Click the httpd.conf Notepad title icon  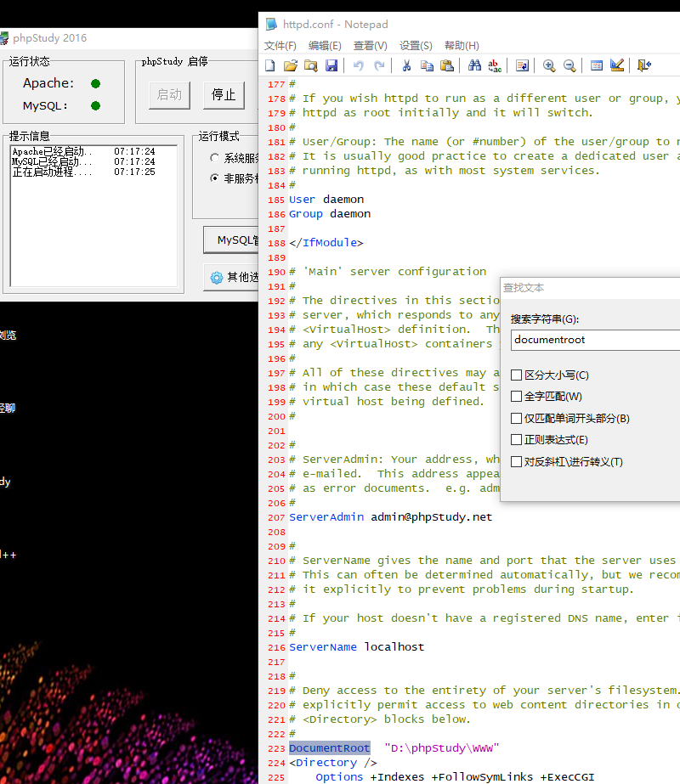[x=271, y=24]
